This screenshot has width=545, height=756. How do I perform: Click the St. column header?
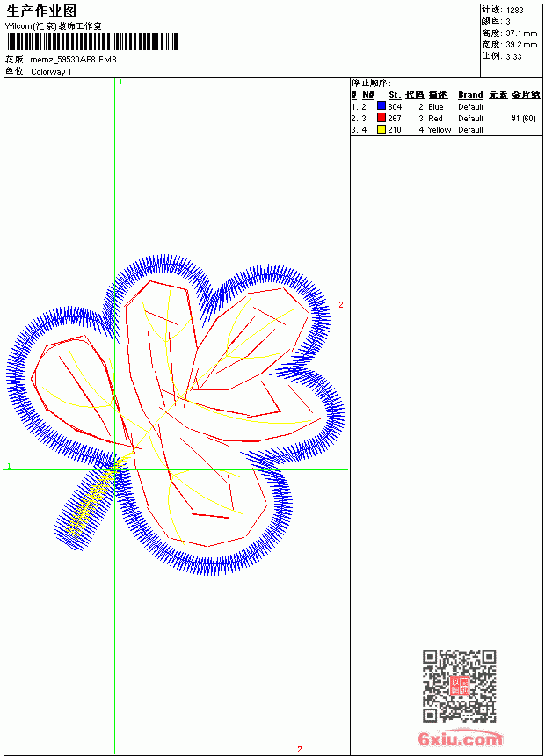[x=395, y=95]
